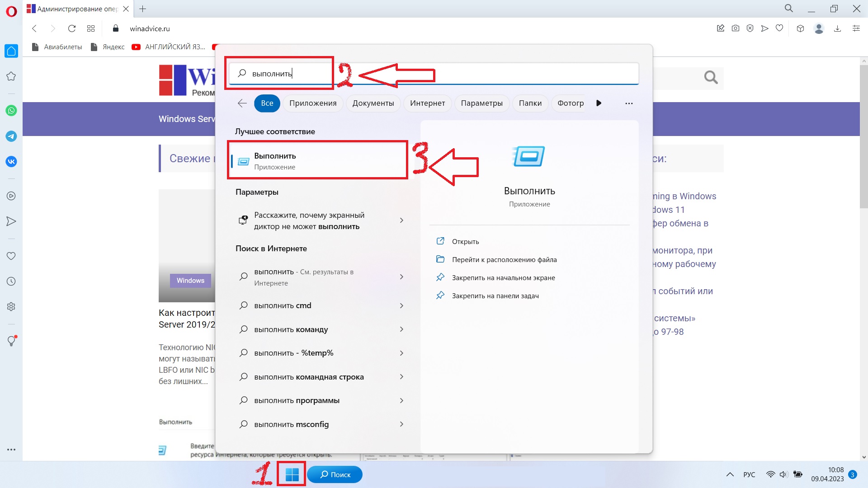Open the heart pinboards icon in sidebar

pyautogui.click(x=11, y=256)
